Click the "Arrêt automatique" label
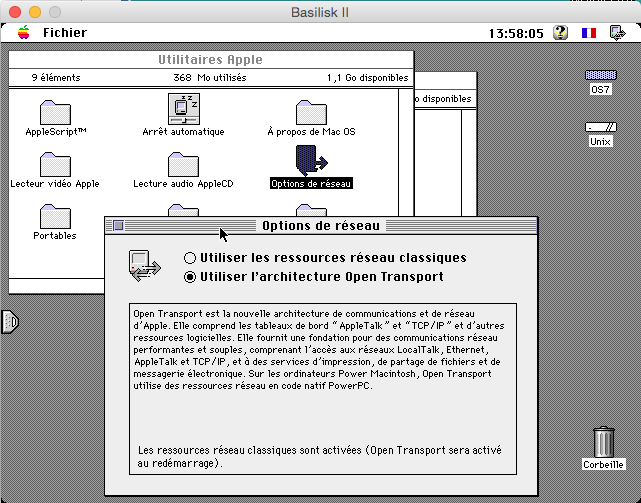This screenshot has height=503, width=641. click(183, 132)
